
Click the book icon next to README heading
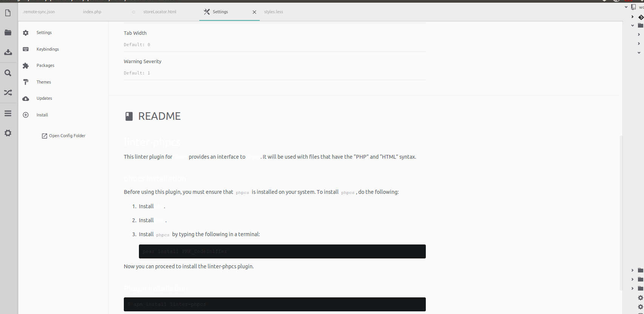click(x=129, y=116)
